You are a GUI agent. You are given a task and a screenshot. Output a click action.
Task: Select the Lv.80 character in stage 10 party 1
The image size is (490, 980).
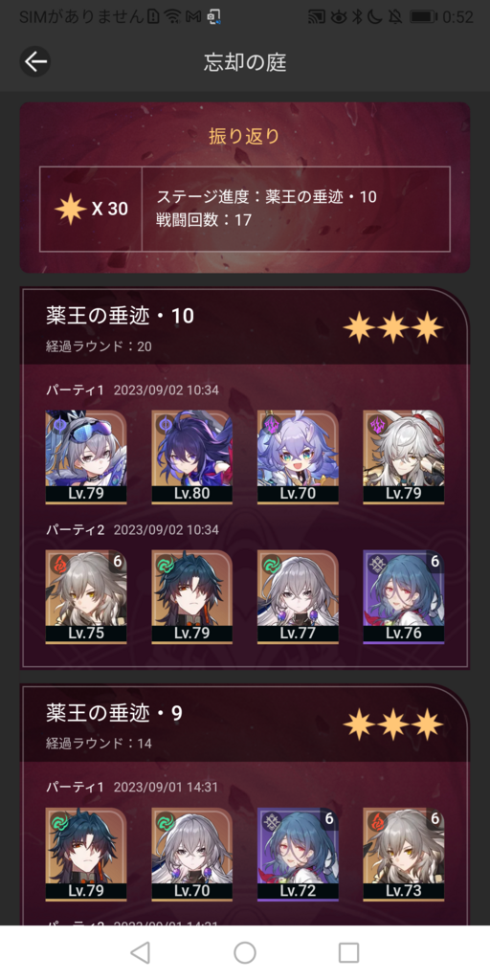click(191, 457)
